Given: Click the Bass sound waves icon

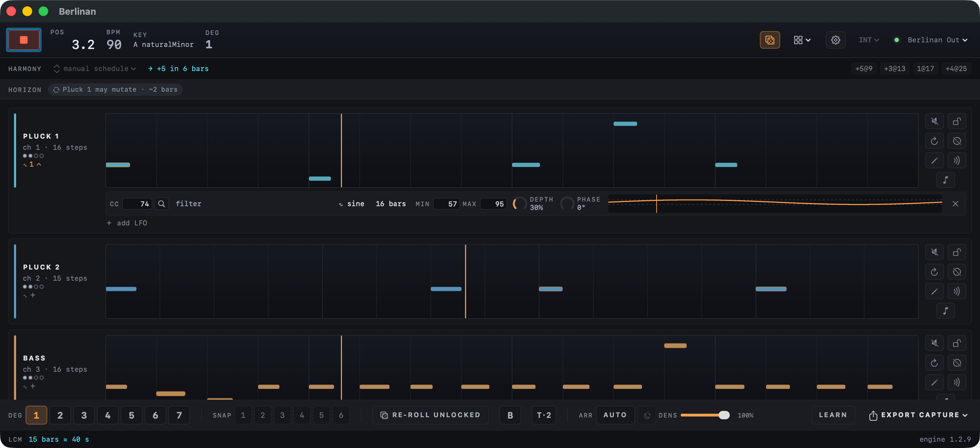Looking at the screenshot, I should pos(957,382).
